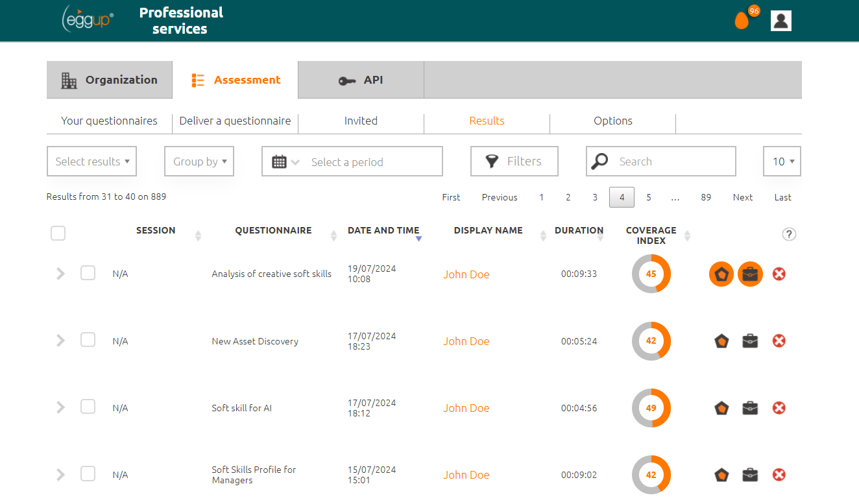Go to the First page
The height and width of the screenshot is (504, 859).
click(x=451, y=197)
